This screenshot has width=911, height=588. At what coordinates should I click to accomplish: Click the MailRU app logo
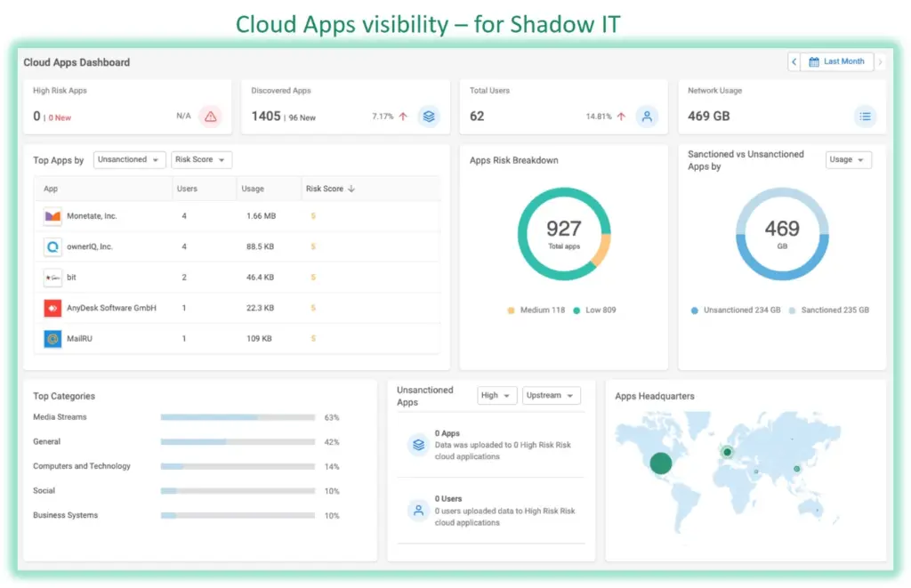tap(52, 339)
